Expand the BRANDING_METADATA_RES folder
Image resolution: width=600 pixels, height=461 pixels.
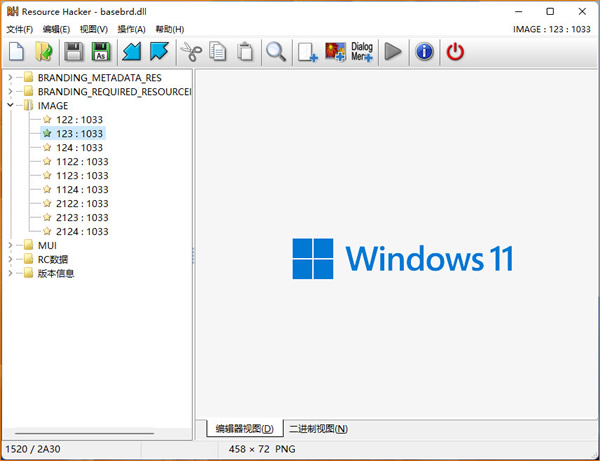coord(10,78)
